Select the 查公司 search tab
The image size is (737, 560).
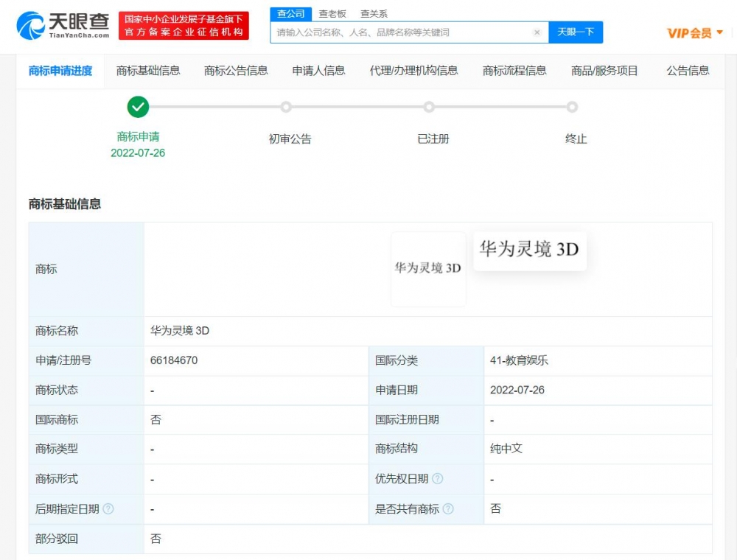coord(291,14)
